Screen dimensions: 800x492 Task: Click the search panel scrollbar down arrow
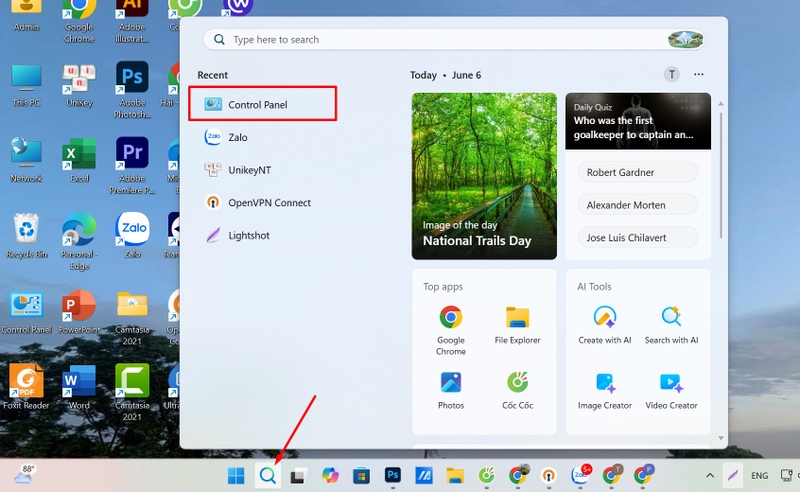click(720, 438)
